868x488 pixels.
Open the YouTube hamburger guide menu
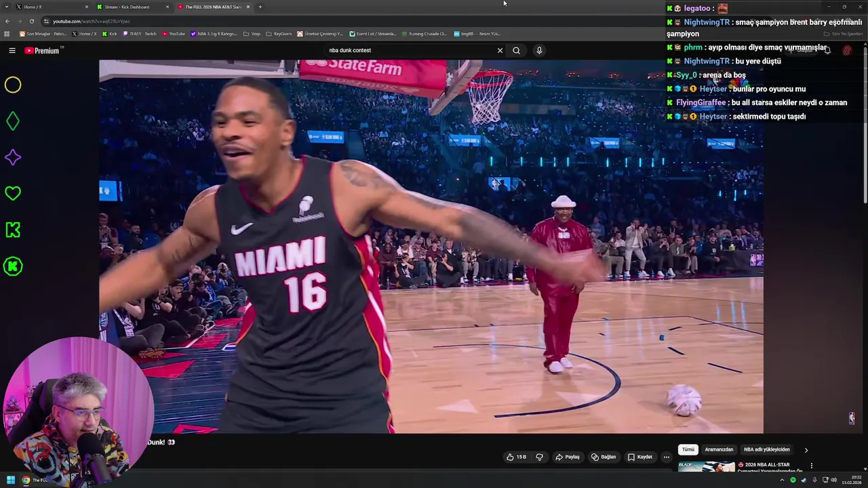pyautogui.click(x=12, y=50)
